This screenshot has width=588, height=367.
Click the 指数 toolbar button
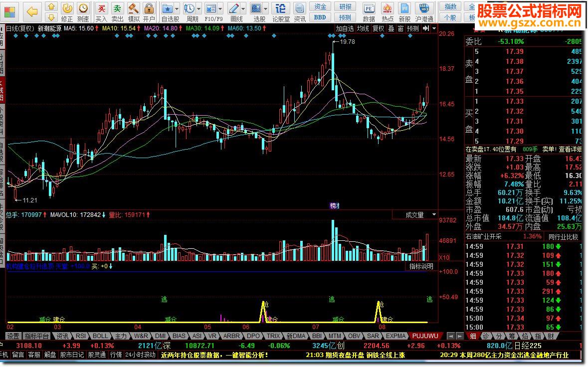click(x=450, y=7)
